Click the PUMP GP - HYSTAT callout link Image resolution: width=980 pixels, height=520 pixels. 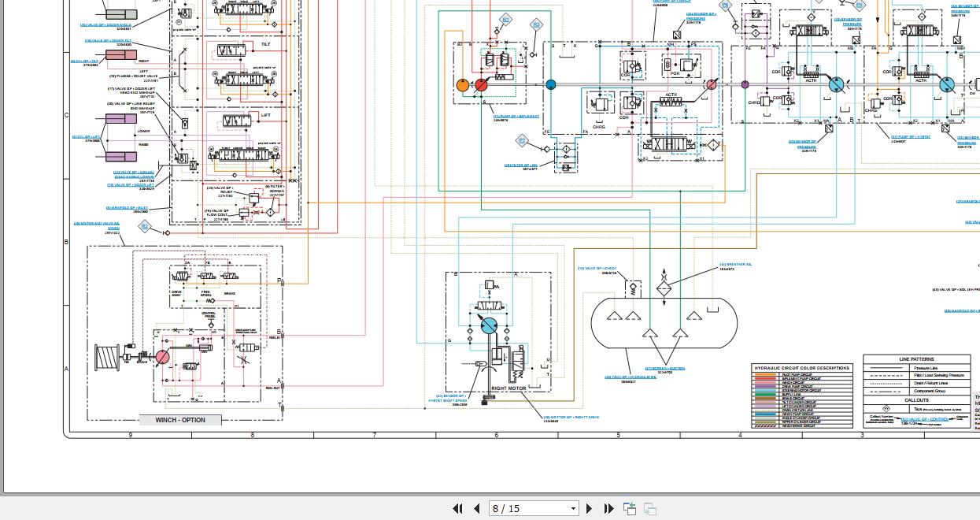[911, 137]
